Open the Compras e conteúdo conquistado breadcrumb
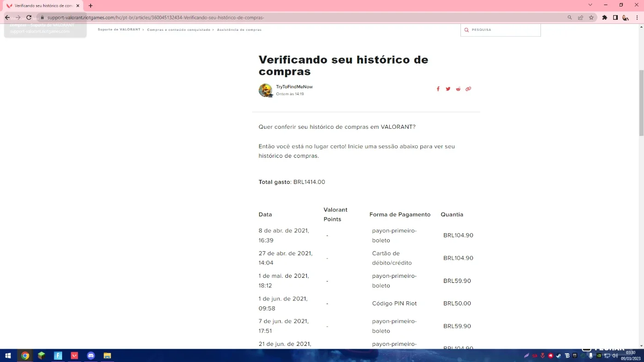 tap(178, 29)
